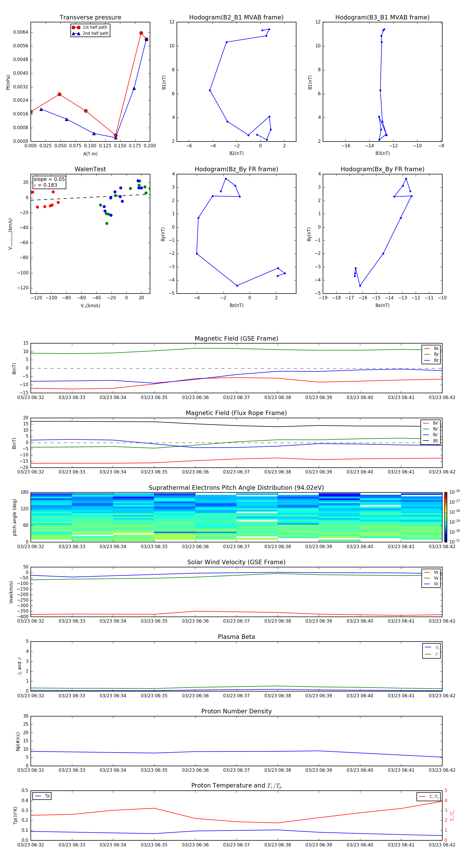The image size is (473, 868).
Task: Click the Walen test V_A(km/s) axis label
Action: tap(90, 306)
